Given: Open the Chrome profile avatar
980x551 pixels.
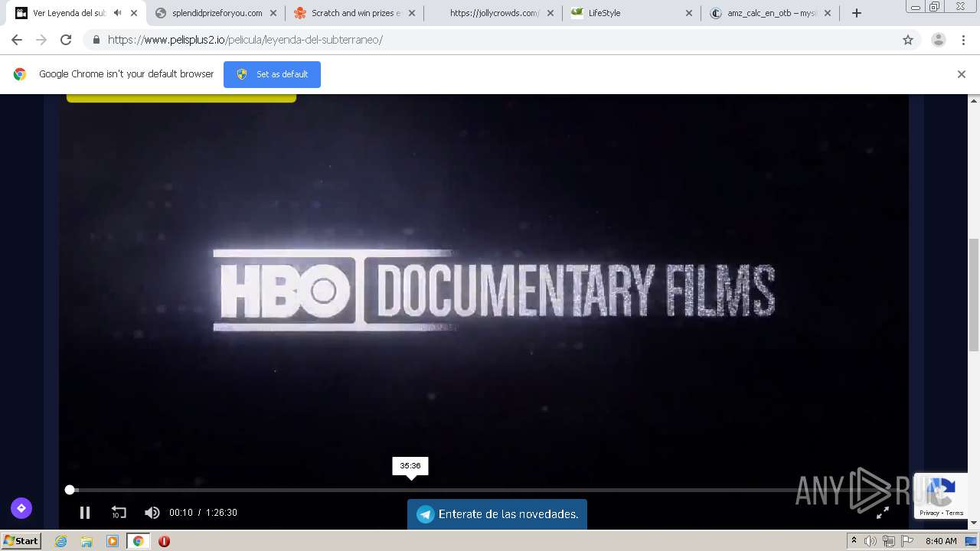Looking at the screenshot, I should pyautogui.click(x=938, y=40).
